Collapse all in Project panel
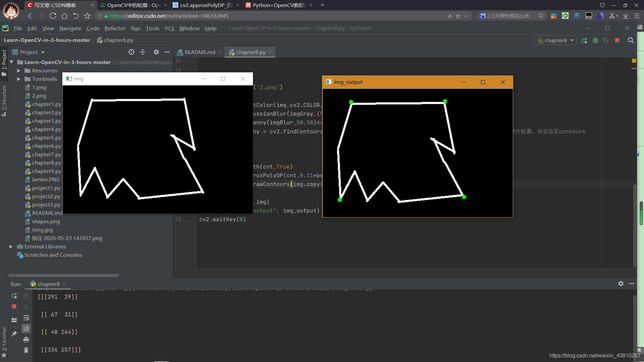Screen dimensions: 644x362 [143, 52]
